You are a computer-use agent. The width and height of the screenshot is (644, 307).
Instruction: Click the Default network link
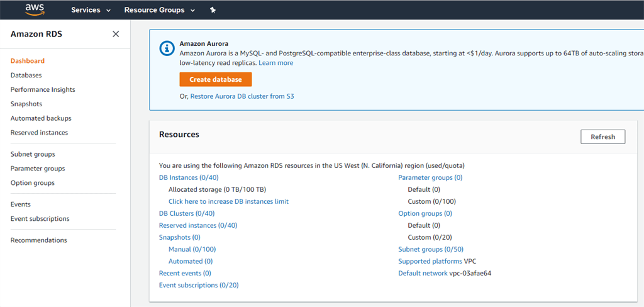point(423,273)
